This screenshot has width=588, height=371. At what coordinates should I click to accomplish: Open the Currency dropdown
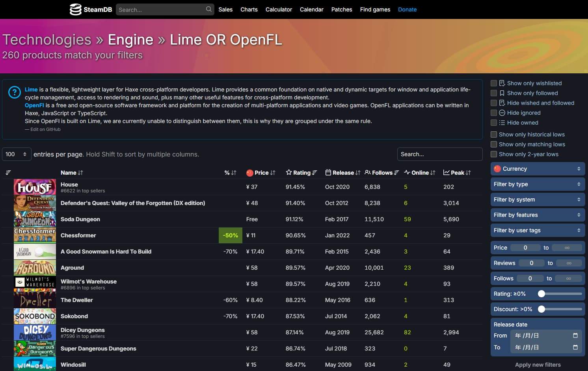click(x=538, y=169)
